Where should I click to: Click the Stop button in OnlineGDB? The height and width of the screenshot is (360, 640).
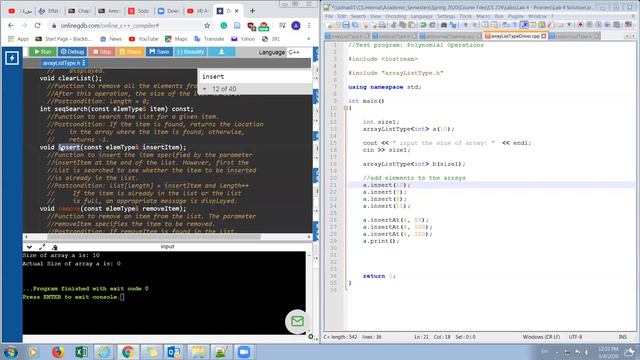click(x=102, y=52)
